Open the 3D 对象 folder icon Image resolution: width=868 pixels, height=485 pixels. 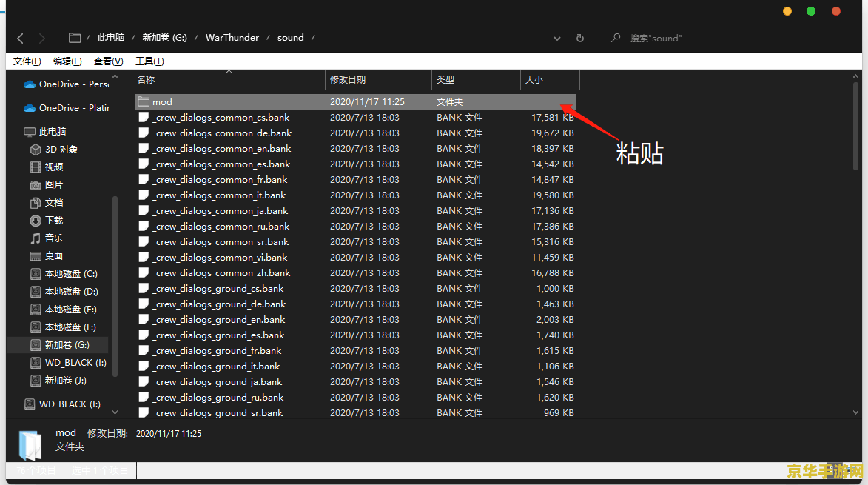pyautogui.click(x=36, y=150)
